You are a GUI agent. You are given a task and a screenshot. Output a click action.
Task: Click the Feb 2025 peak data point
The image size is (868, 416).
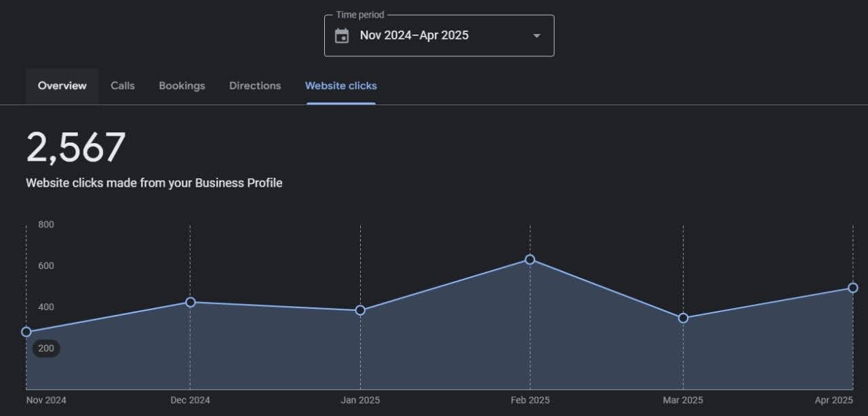[530, 259]
